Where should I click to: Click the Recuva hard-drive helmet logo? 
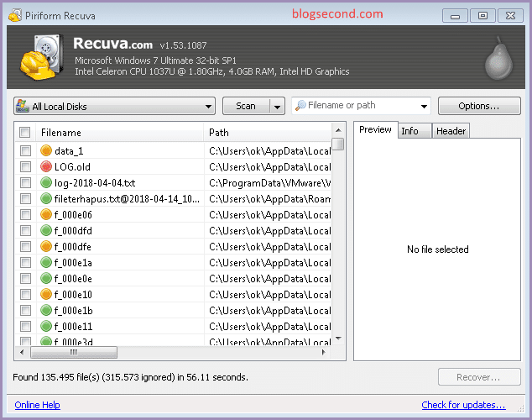pos(42,57)
